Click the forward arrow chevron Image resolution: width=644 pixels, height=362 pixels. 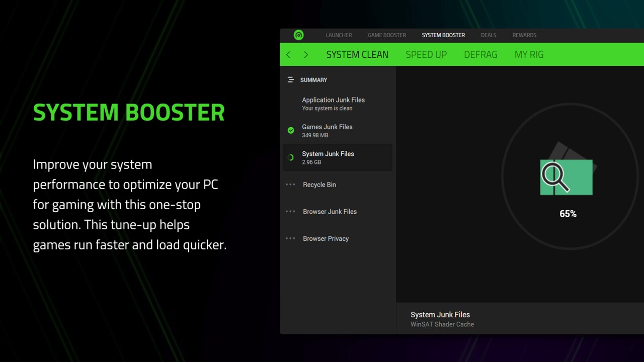[x=306, y=55]
